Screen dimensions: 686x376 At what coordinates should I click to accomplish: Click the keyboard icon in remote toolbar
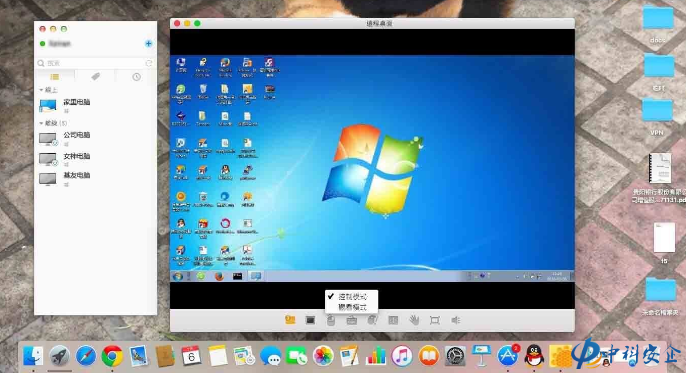point(351,320)
